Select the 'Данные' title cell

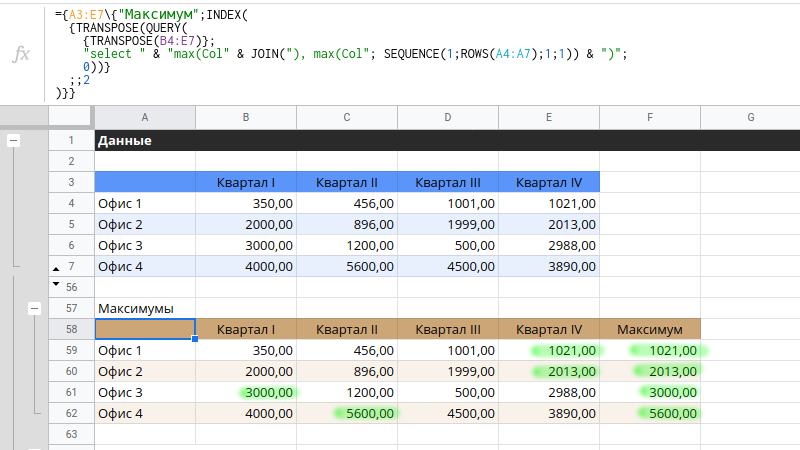pyautogui.click(x=145, y=141)
